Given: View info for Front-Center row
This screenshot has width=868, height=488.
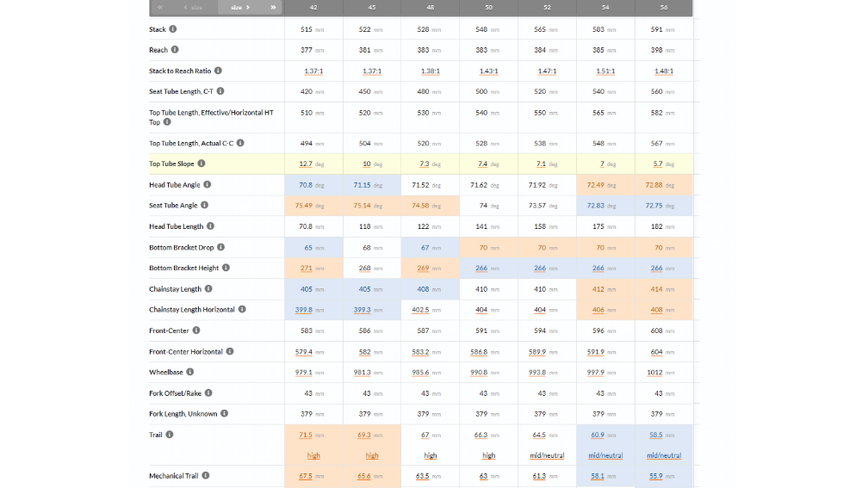Looking at the screenshot, I should [196, 330].
